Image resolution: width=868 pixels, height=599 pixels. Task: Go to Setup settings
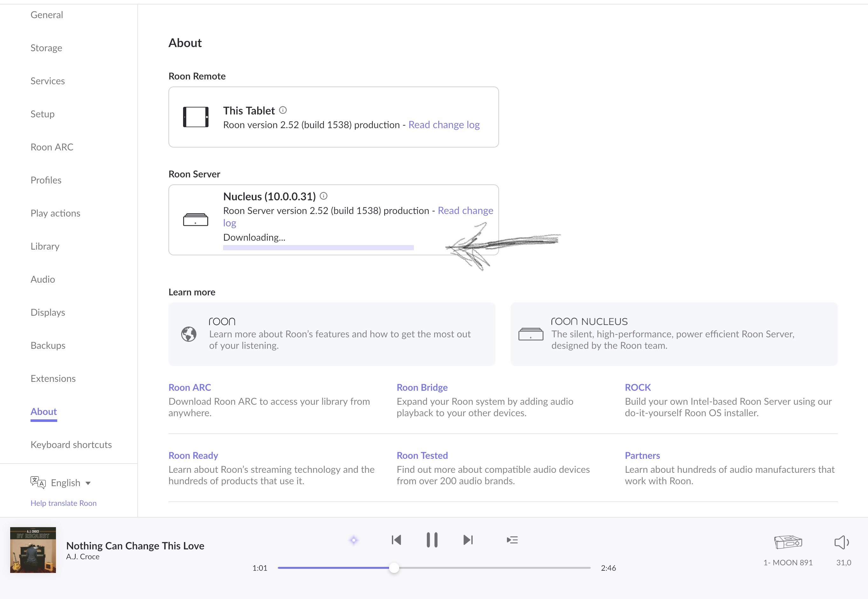42,114
